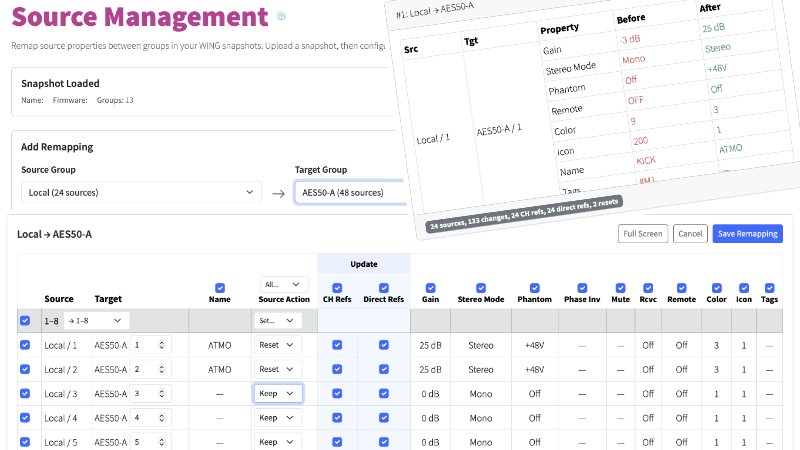Open the Reset action dropdown for Local / 2
The height and width of the screenshot is (450, 800).
[278, 369]
